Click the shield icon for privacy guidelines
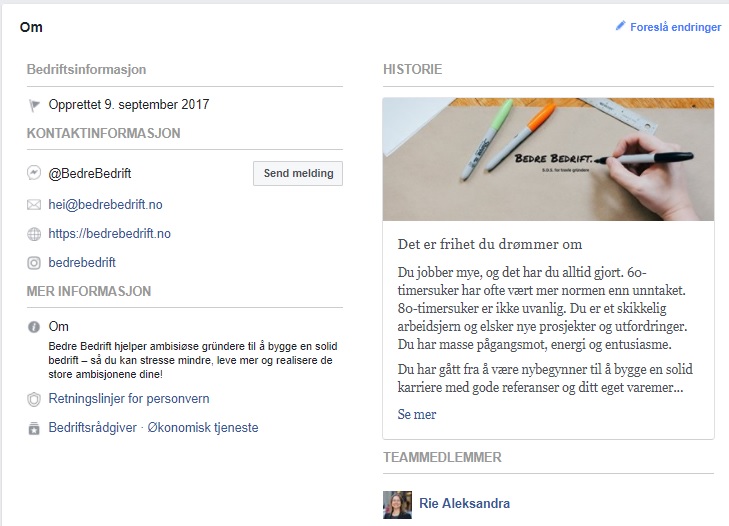729x526 pixels. (x=34, y=399)
